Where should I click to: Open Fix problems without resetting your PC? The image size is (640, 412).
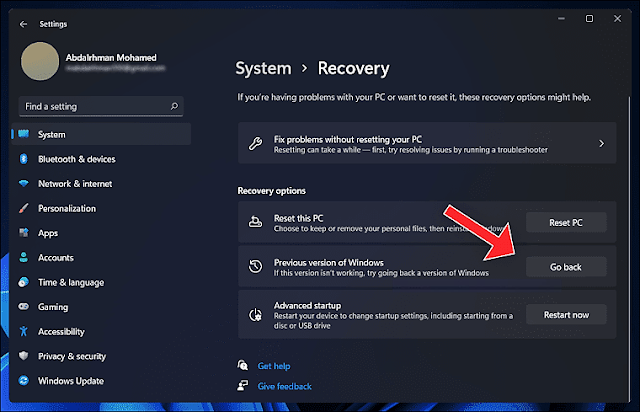[x=427, y=143]
